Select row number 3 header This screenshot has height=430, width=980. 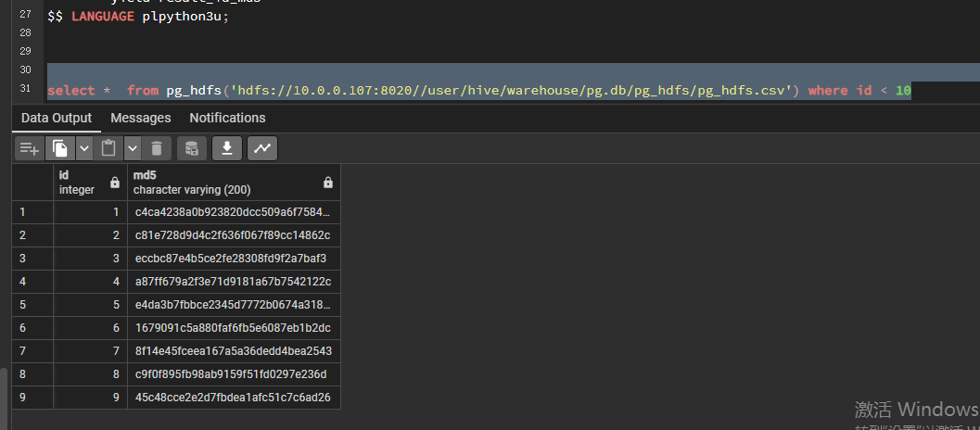click(x=32, y=259)
